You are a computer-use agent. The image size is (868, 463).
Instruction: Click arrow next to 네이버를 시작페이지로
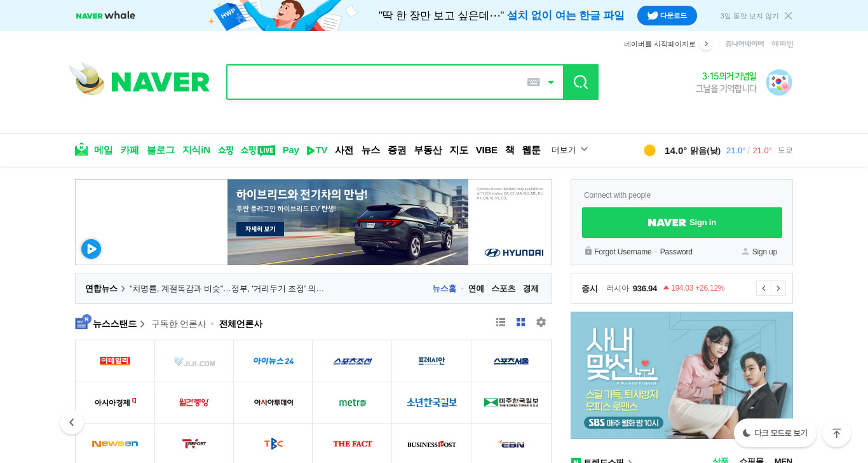click(706, 44)
